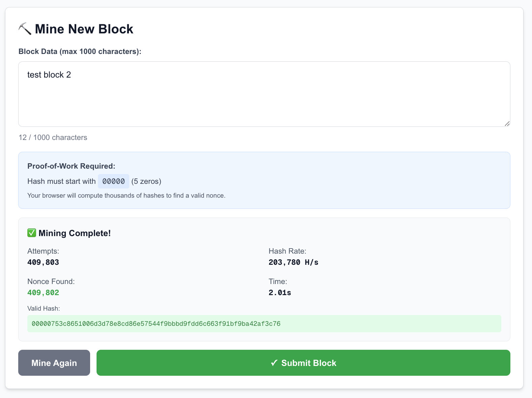The width and height of the screenshot is (532, 398).
Task: Click the browser compute hashes note
Action: [126, 195]
